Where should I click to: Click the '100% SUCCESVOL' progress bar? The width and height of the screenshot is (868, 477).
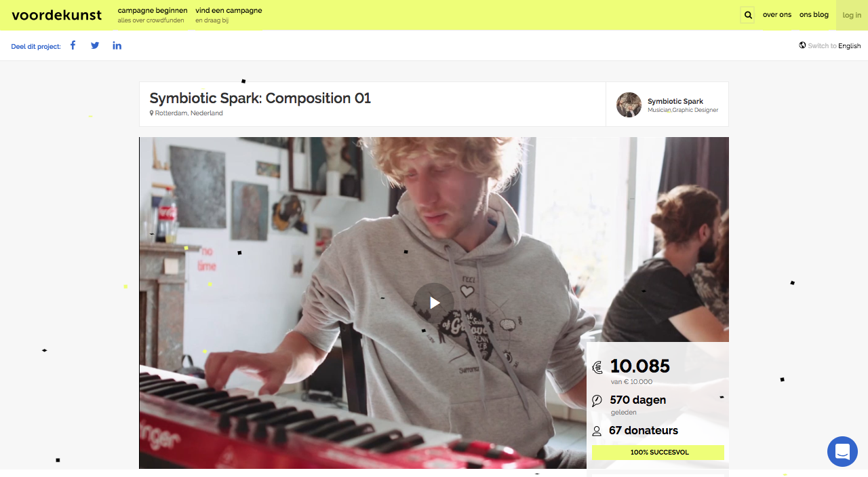[658, 453]
